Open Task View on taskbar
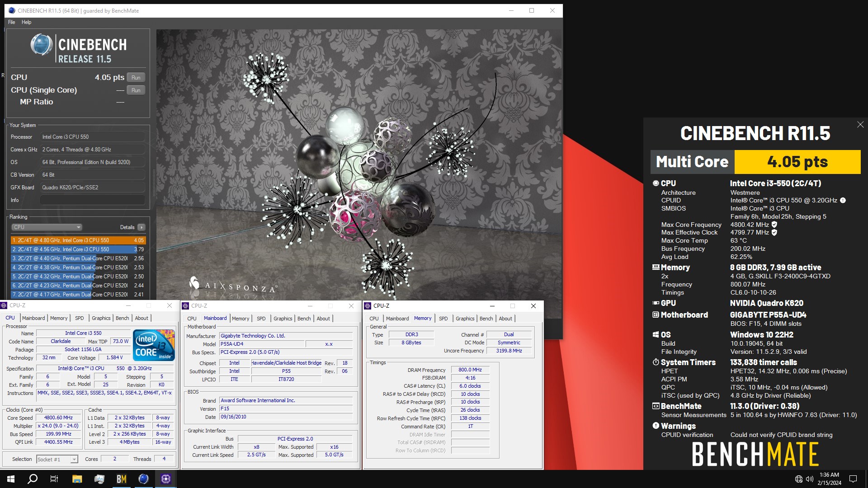The image size is (868, 488). 54,479
